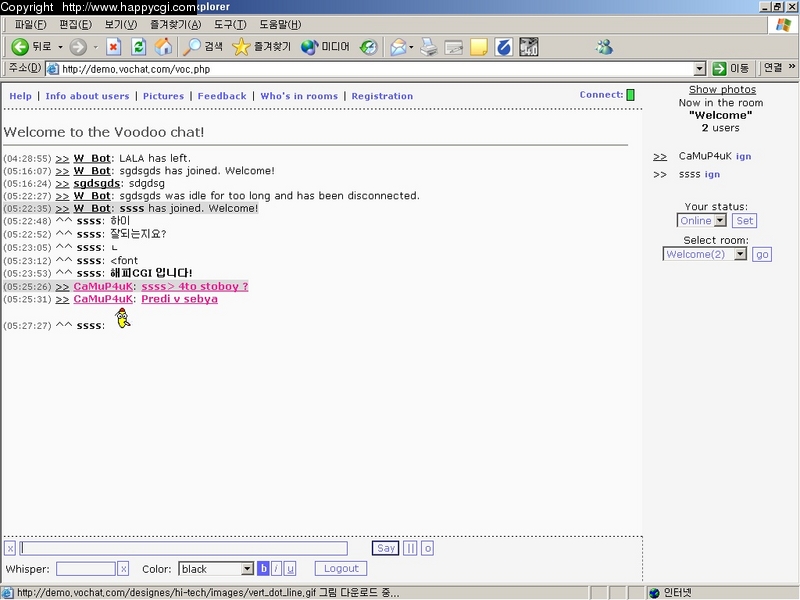Viewport: 800px width, 600px height.
Task: Open Favorites star icon
Action: 240,47
